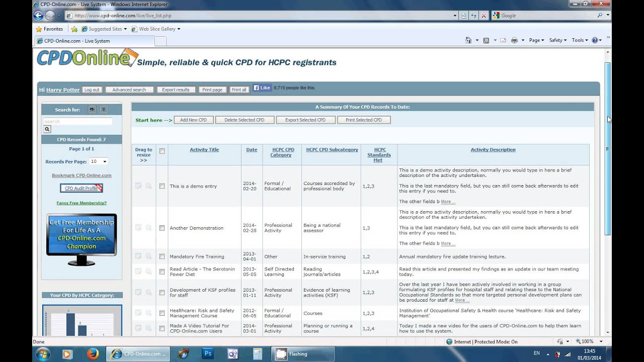Open the CPD Audit Profile link

82,188
